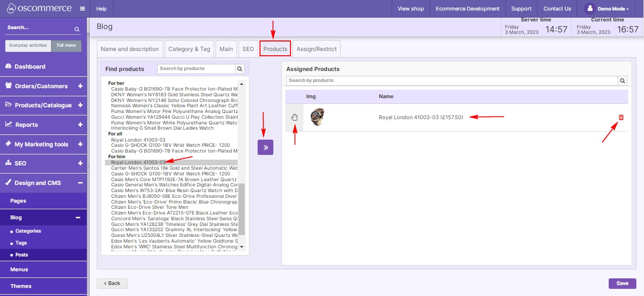Image resolution: width=644 pixels, height=296 pixels.
Task: Collapse Design and CMS with minus sign
Action: point(80,183)
